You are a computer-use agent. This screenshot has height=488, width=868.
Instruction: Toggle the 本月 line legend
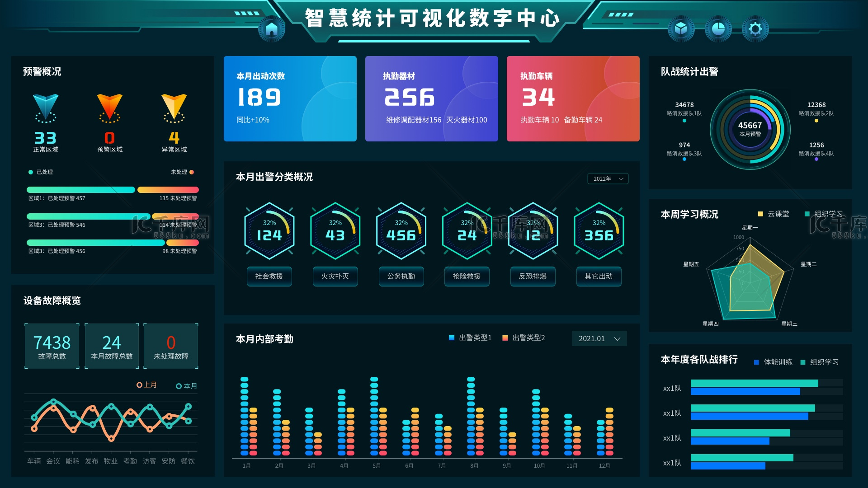(186, 386)
